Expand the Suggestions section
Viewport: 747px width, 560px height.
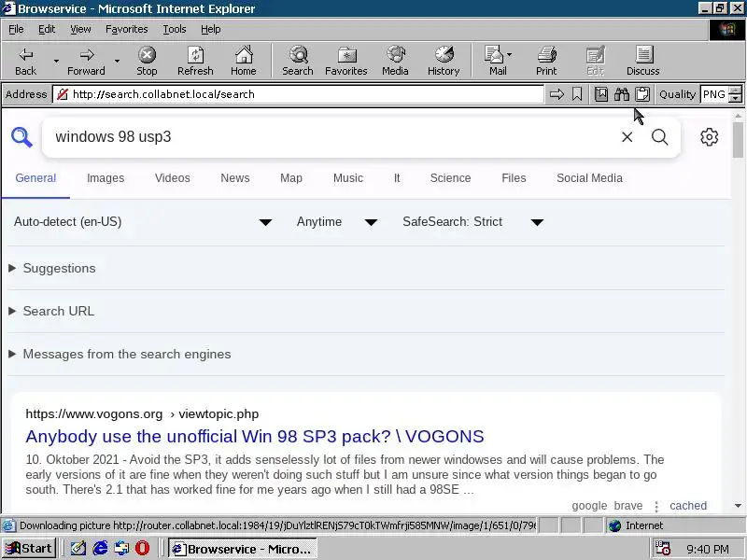click(52, 269)
